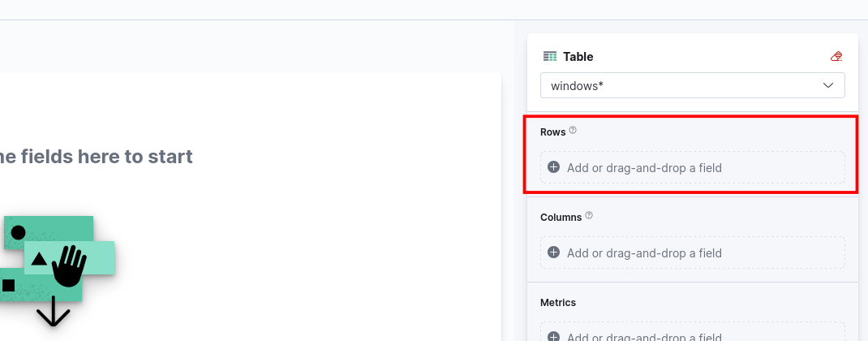Click the plus icon under Columns

[554, 253]
